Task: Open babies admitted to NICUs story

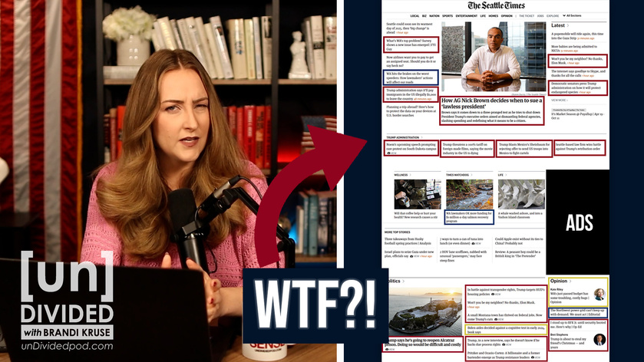Action: (574, 48)
